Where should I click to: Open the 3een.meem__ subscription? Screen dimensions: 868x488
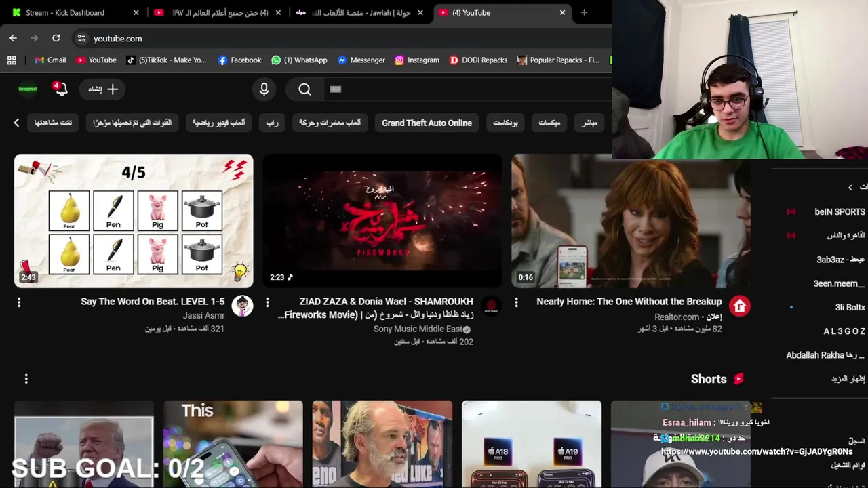pos(839,283)
